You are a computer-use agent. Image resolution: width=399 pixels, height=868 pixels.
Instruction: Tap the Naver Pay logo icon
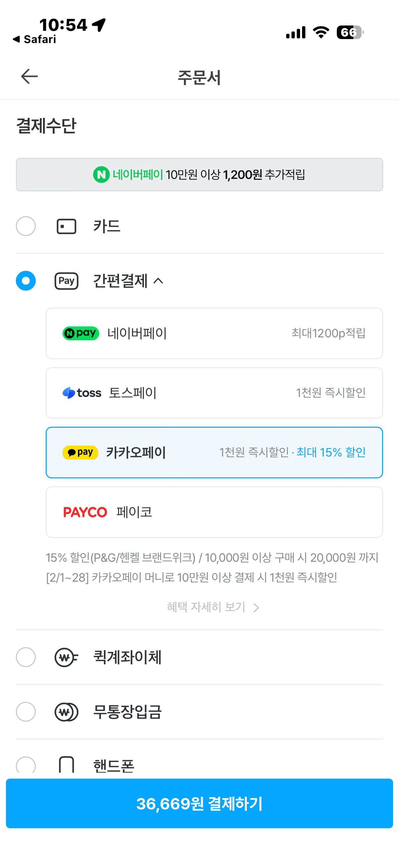coord(81,333)
